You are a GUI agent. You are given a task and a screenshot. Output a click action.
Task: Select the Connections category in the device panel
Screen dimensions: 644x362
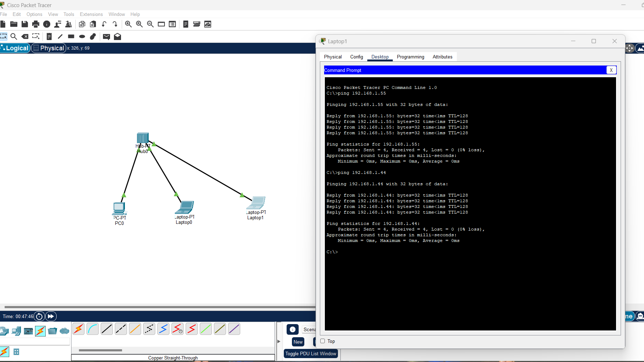point(40,331)
